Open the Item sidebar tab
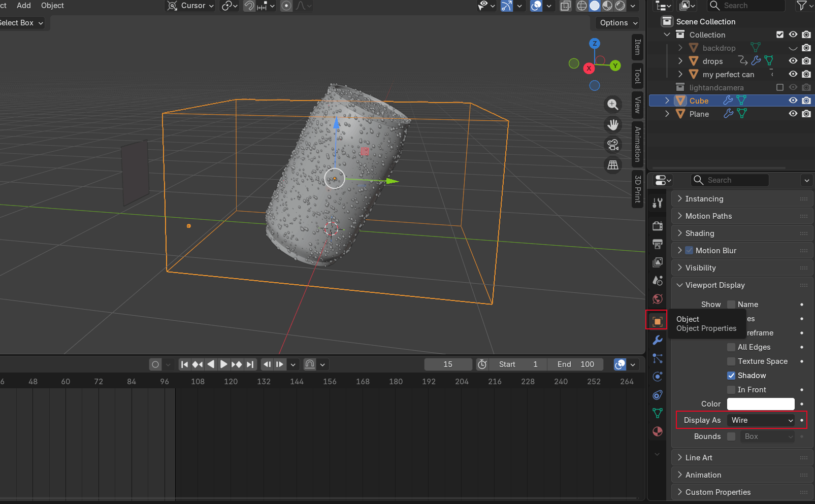 (638, 47)
